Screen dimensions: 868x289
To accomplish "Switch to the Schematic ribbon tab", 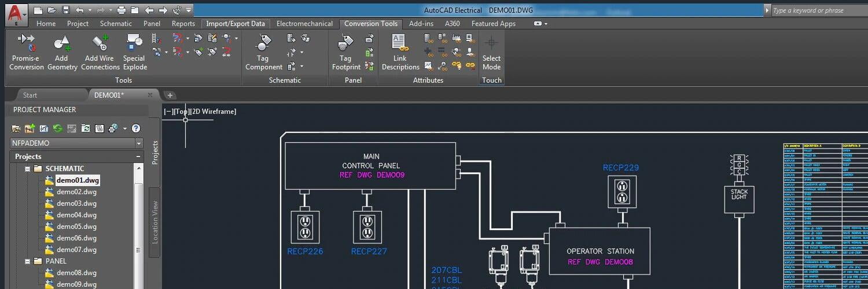I will coord(116,24).
